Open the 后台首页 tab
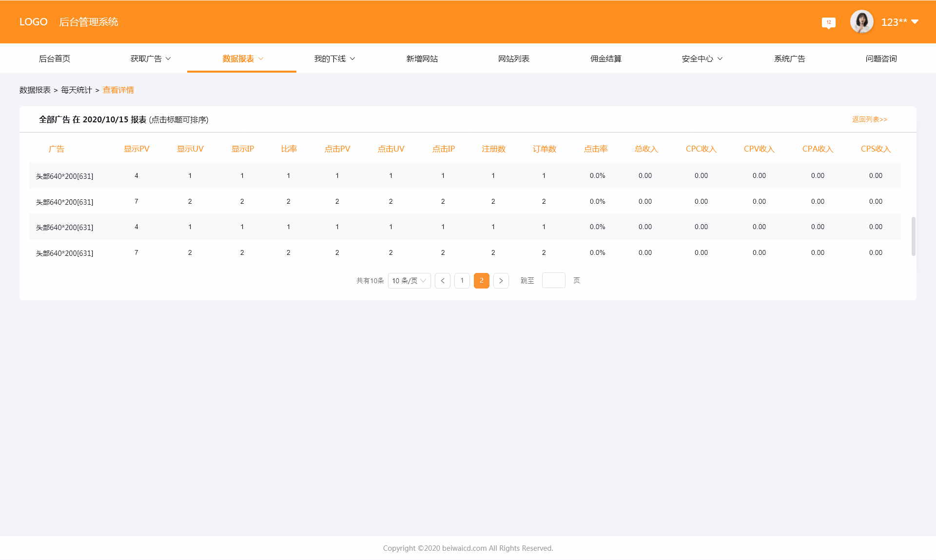Viewport: 936px width, 560px height. point(55,58)
